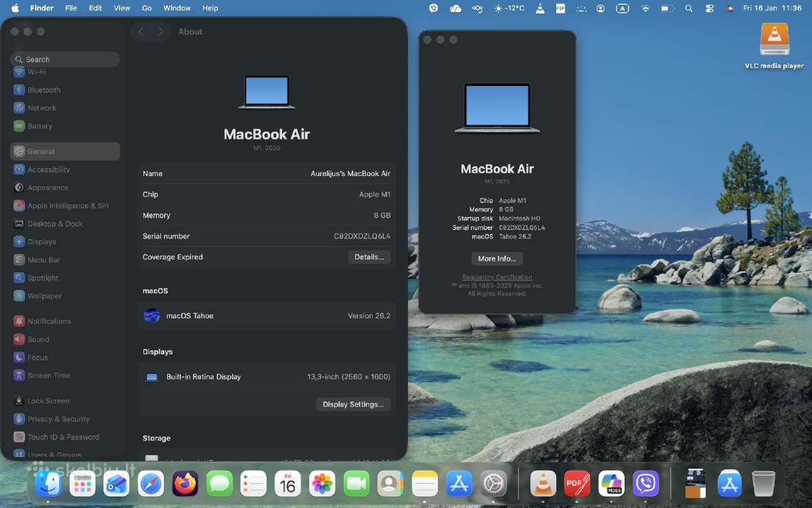Open Contacts from the Dock
812x508 pixels.
(390, 484)
